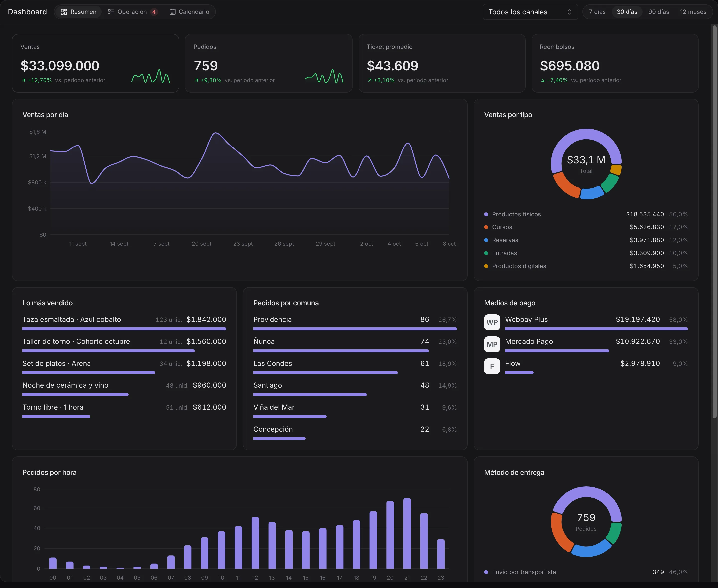Click the Reembolsos value $695.080
The image size is (718, 588).
pyautogui.click(x=570, y=65)
